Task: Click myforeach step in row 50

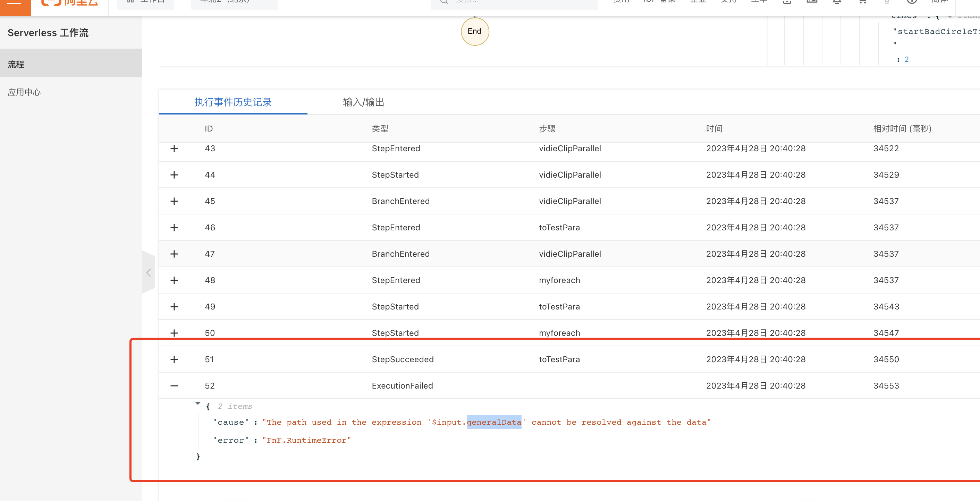Action: click(559, 333)
